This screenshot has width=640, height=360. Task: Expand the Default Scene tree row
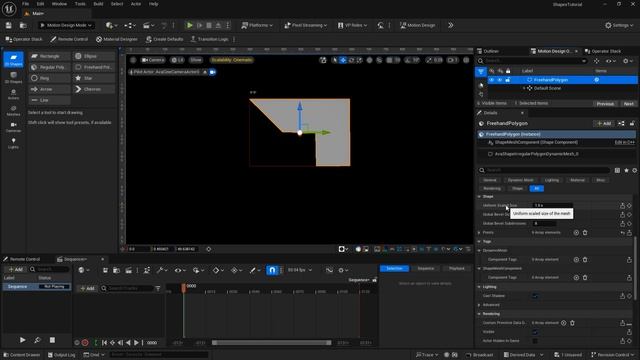click(524, 88)
